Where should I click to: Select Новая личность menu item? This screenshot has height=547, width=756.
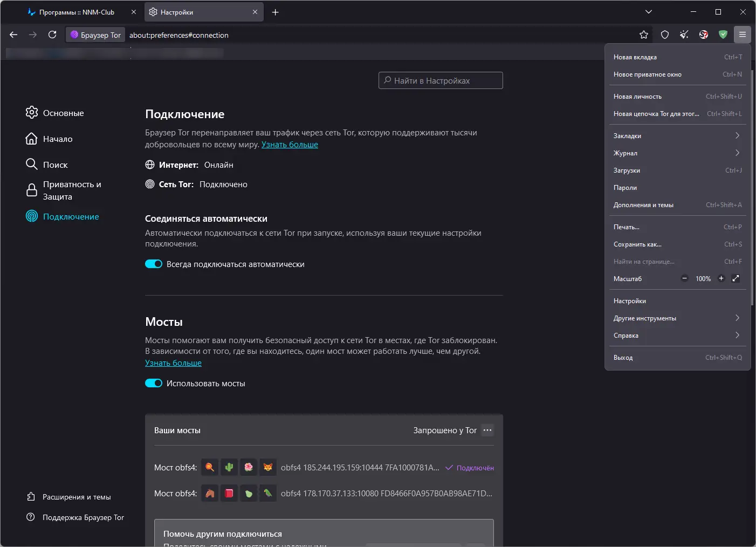pos(637,97)
